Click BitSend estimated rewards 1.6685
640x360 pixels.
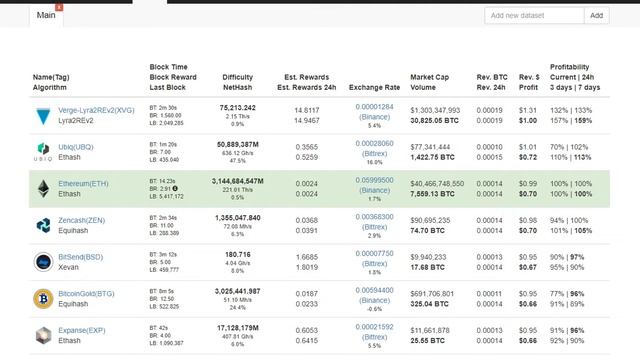(307, 257)
